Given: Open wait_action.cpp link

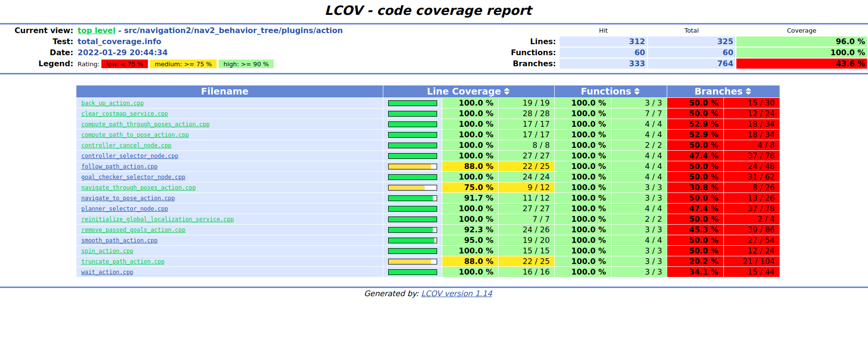Looking at the screenshot, I should pyautogui.click(x=107, y=272).
